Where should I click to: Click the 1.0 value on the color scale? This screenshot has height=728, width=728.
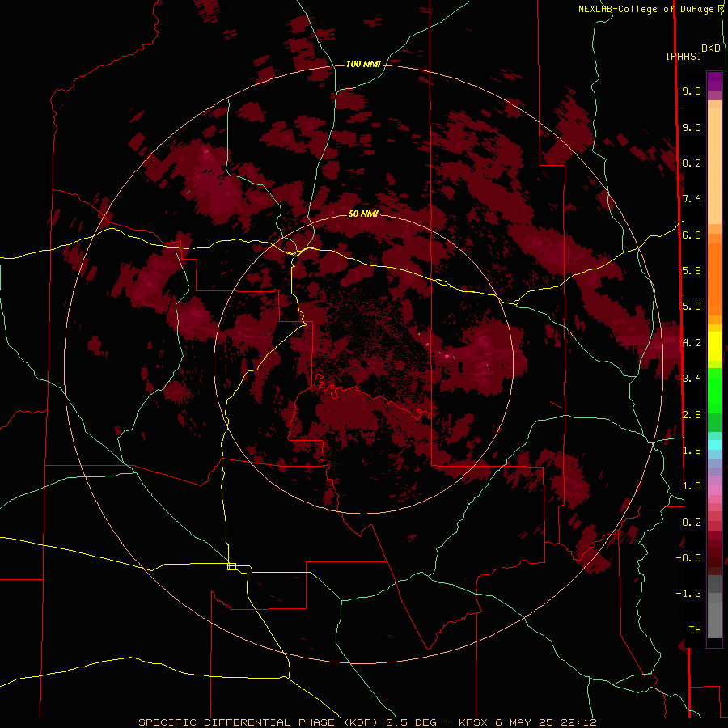click(692, 486)
